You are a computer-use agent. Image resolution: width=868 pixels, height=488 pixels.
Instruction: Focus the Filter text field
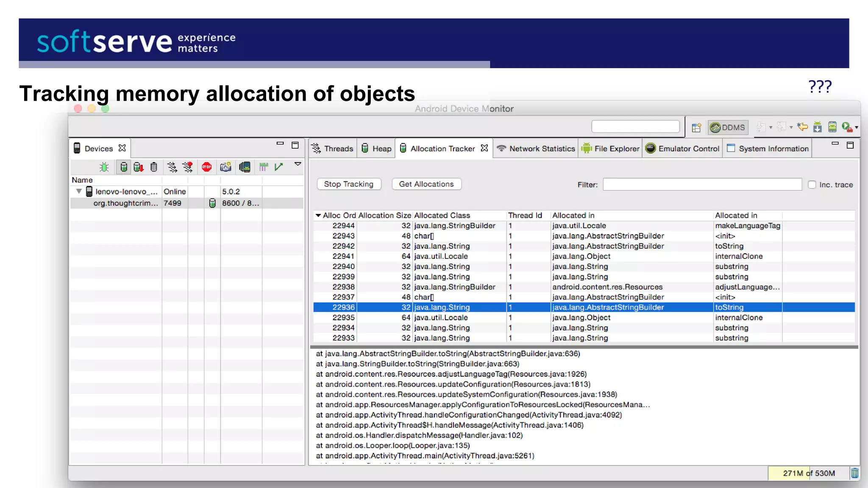tap(702, 185)
